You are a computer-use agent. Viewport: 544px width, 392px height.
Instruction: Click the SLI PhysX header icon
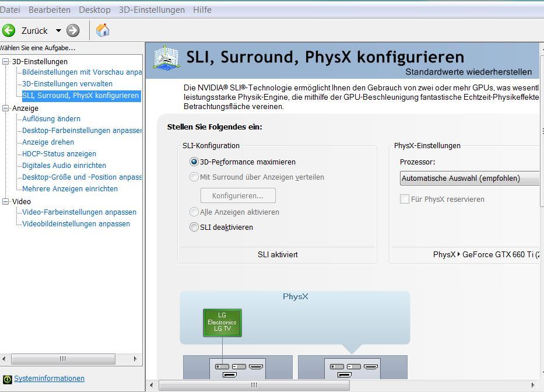click(x=167, y=58)
